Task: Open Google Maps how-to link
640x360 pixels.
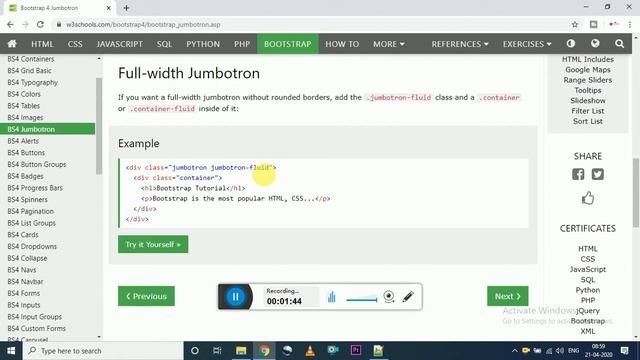Action: click(x=588, y=70)
